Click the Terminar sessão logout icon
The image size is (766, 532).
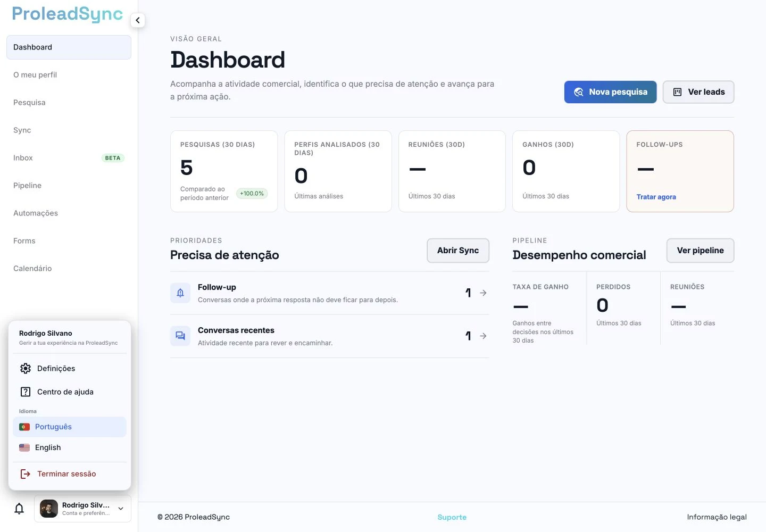[x=25, y=474]
